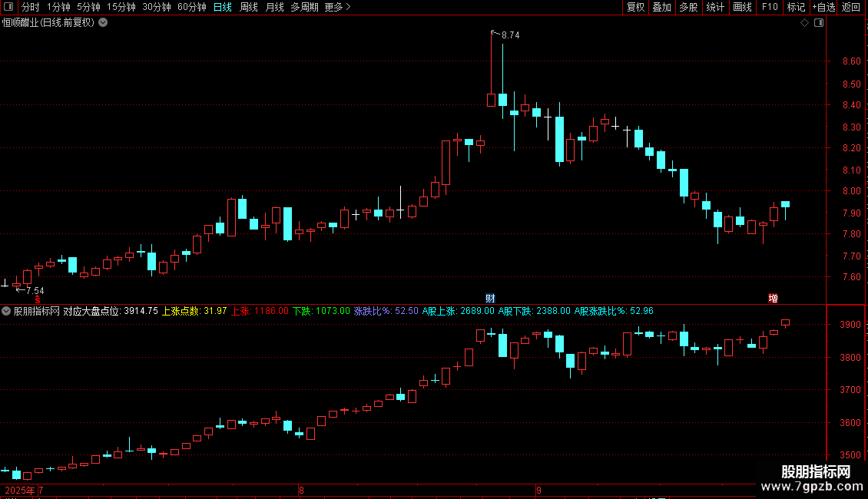Click the 涨跌比% 52.50 readout
Screen dimensions: 868x499
coord(386,311)
